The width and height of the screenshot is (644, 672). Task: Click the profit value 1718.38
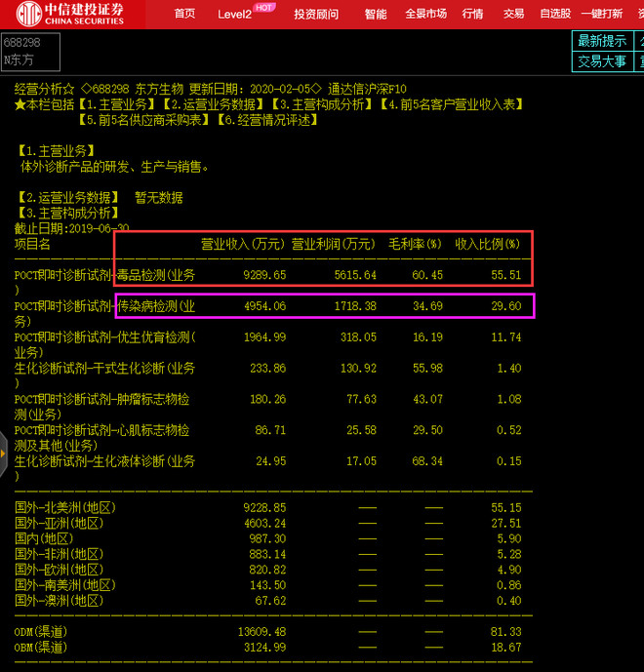pos(355,306)
